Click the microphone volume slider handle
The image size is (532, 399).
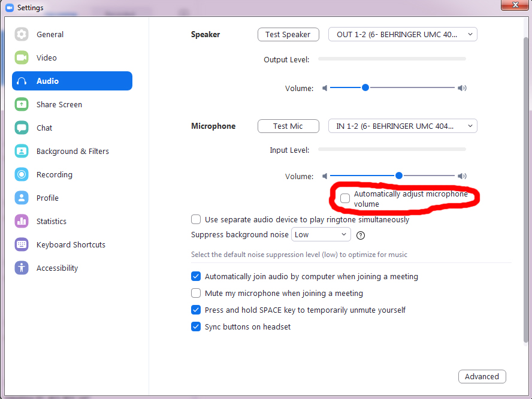[x=399, y=176]
